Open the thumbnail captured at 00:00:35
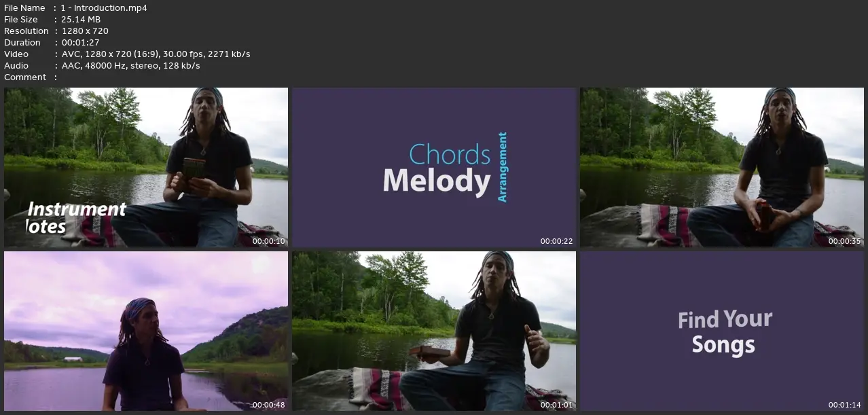Viewport: 868px width, 415px height. pyautogui.click(x=722, y=167)
